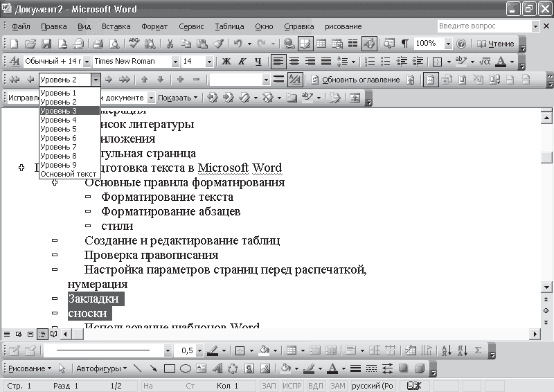Viewport: 554px width, 392px height.
Task: Toggle center text alignment
Action: (x=293, y=62)
